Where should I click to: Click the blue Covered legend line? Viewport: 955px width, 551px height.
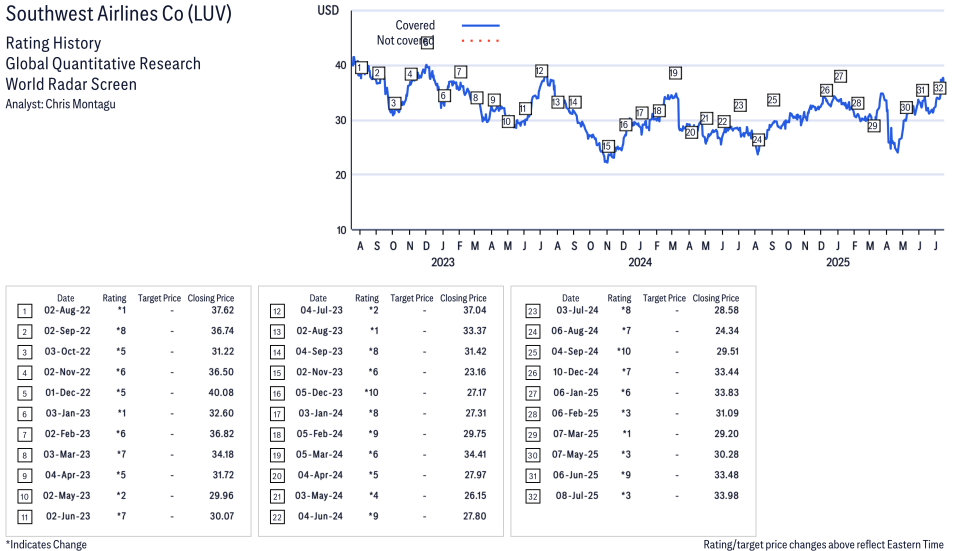click(x=481, y=25)
